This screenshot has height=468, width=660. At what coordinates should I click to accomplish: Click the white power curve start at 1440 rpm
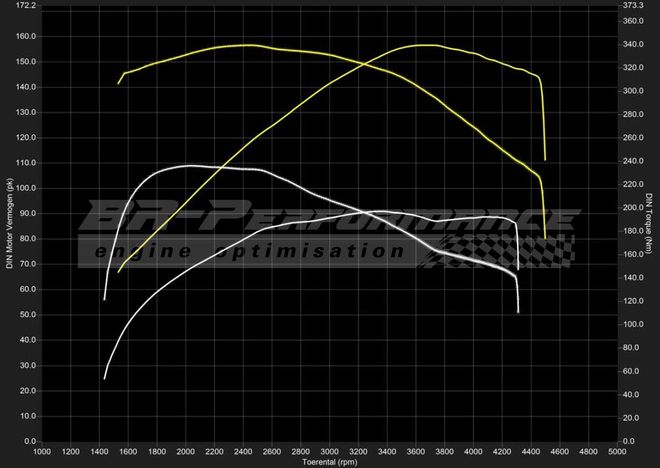click(104, 378)
